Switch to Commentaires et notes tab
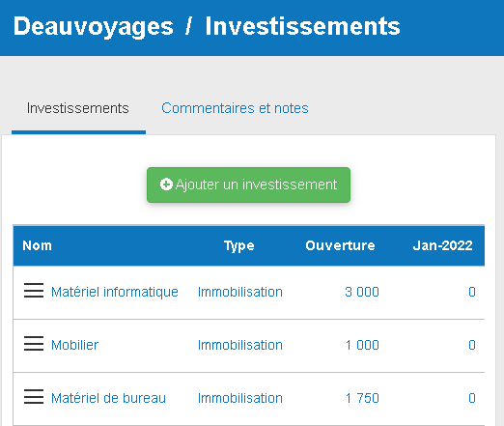504x426 pixels. pyautogui.click(x=235, y=108)
